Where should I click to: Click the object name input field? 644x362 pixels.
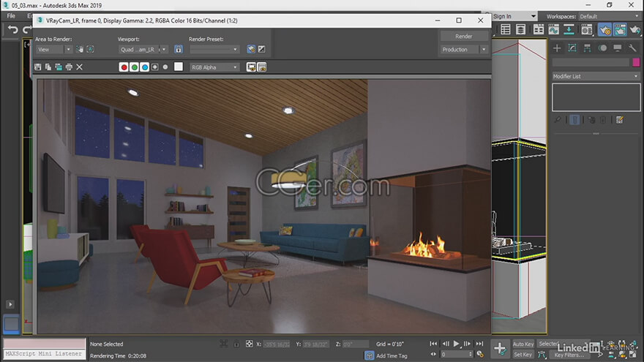tap(591, 62)
